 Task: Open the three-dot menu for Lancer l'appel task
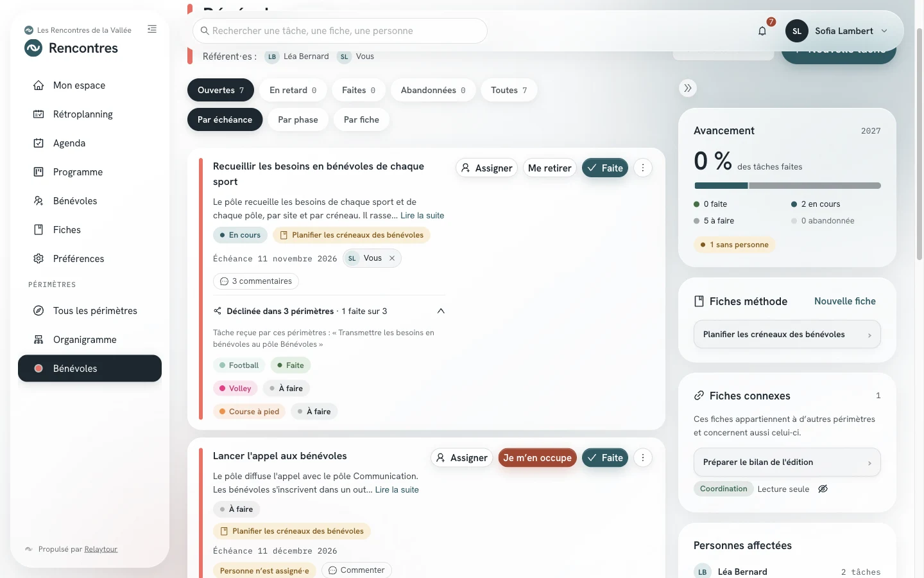pos(643,457)
